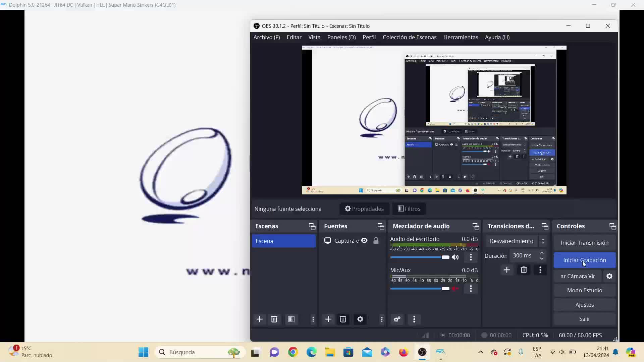This screenshot has width=644, height=362.
Task: Open the ESP LAA language indicator
Action: pos(537,352)
